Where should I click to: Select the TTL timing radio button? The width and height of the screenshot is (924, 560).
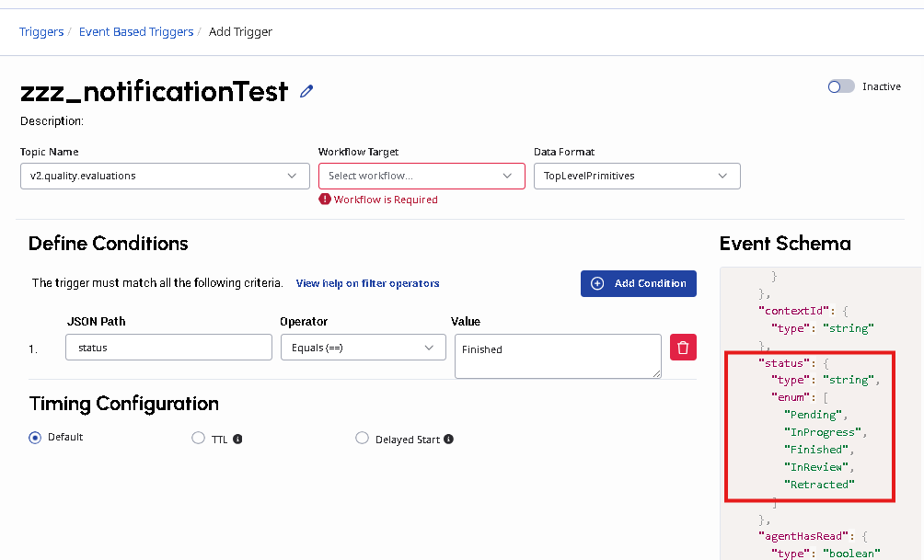click(x=198, y=439)
